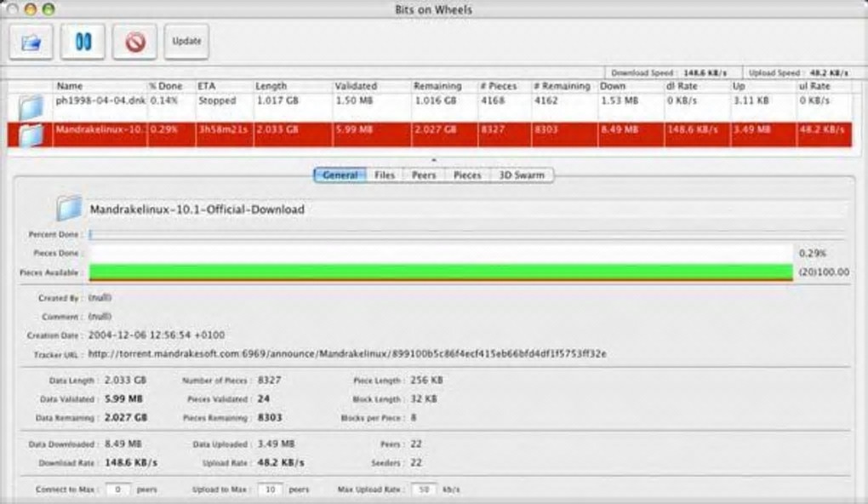Click the Download Rate 148.6 KB/s value
The image size is (868, 504).
pos(131,462)
